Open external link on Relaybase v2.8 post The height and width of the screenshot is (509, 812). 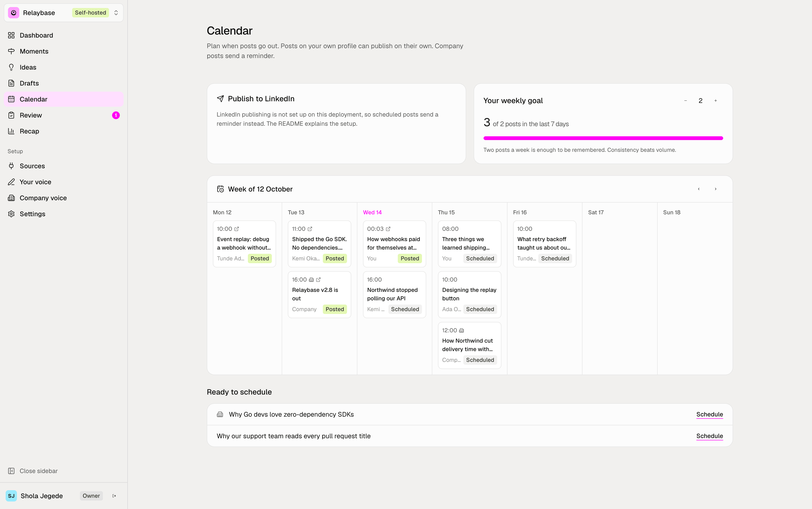(318, 280)
